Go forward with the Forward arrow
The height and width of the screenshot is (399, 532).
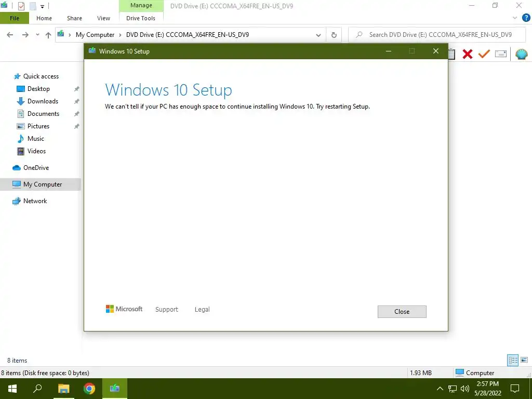[x=25, y=35]
